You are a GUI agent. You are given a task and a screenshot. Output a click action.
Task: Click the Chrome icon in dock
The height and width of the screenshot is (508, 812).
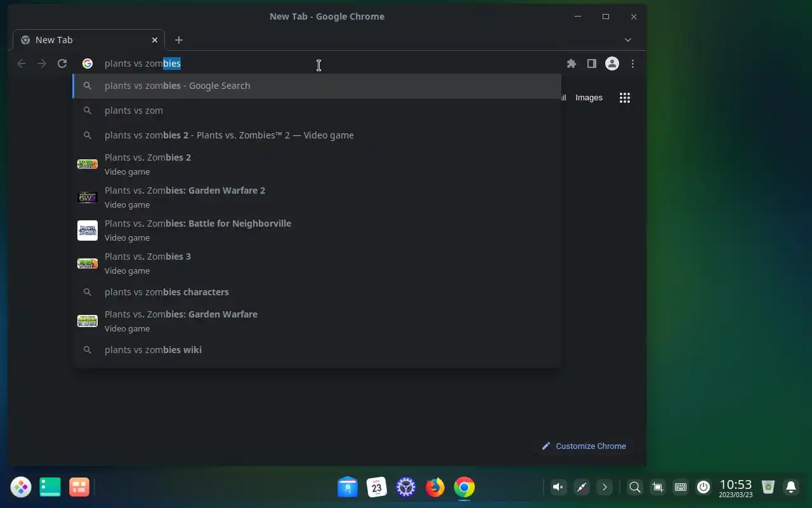point(464,487)
